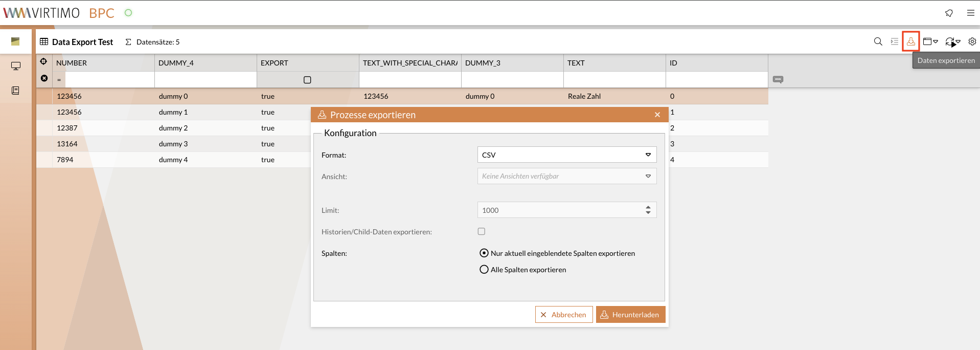Image resolution: width=980 pixels, height=350 pixels.
Task: Toggle the EXPORT column filter checkbox
Action: click(307, 80)
